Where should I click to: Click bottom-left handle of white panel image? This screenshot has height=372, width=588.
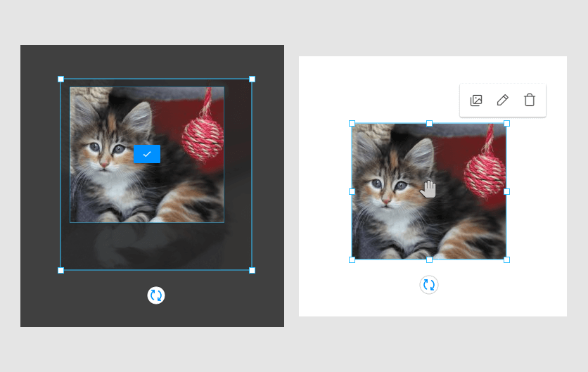(352, 260)
